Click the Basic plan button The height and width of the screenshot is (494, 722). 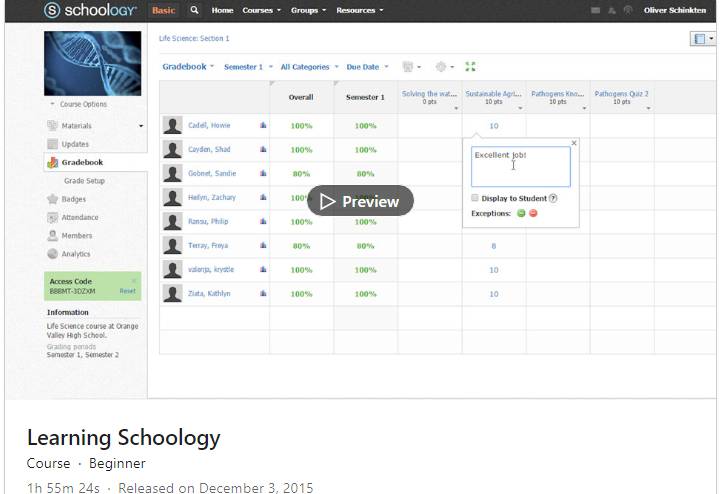pyautogui.click(x=163, y=10)
